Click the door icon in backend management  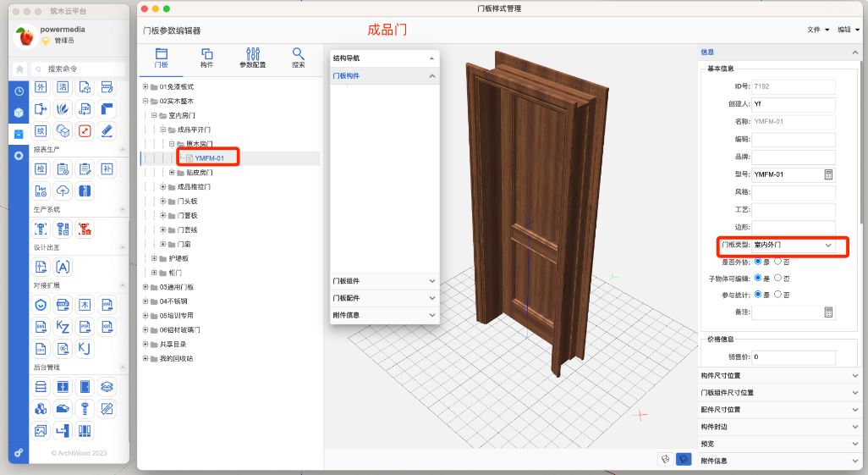pyautogui.click(x=85, y=386)
